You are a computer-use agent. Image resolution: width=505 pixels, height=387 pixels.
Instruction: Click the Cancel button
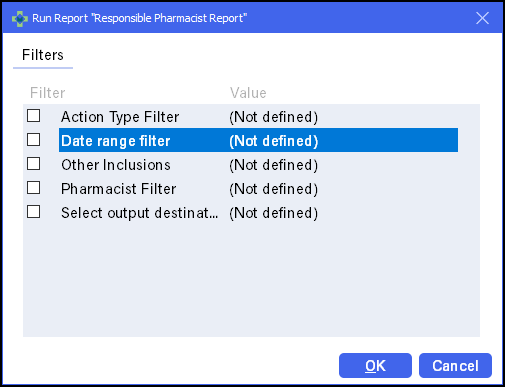pos(455,366)
